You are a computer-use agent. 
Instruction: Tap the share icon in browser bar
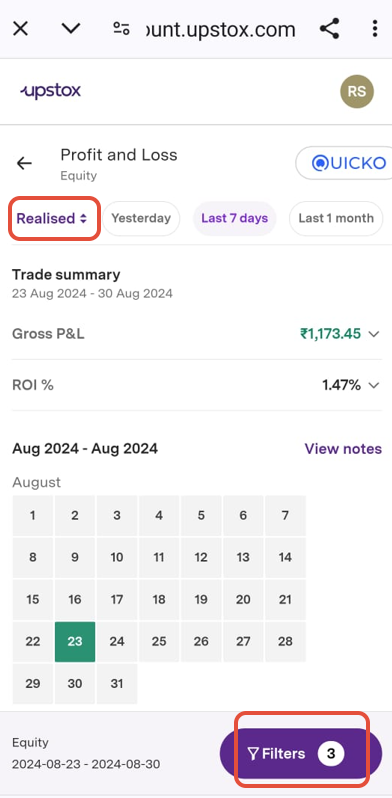[329, 28]
